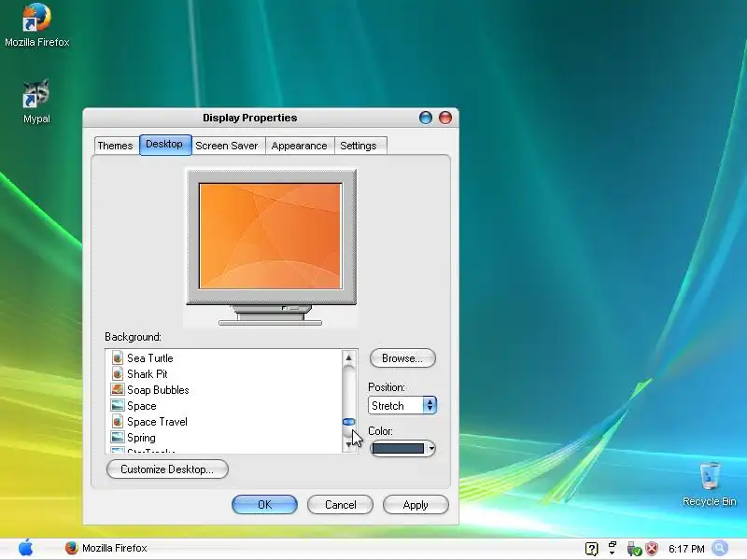747x560 pixels.
Task: Click the Cancel button
Action: (x=340, y=505)
